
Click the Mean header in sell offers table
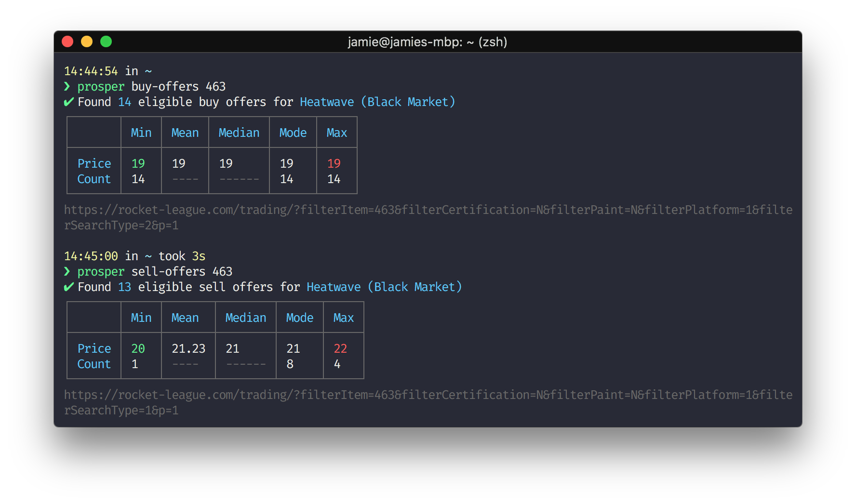point(185,318)
